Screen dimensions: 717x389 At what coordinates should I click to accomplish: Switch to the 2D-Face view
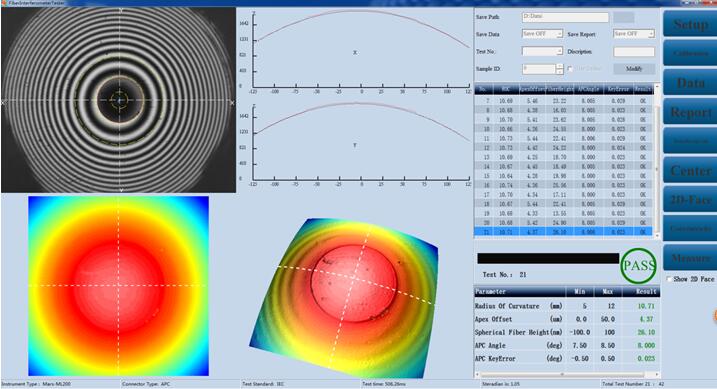point(690,200)
